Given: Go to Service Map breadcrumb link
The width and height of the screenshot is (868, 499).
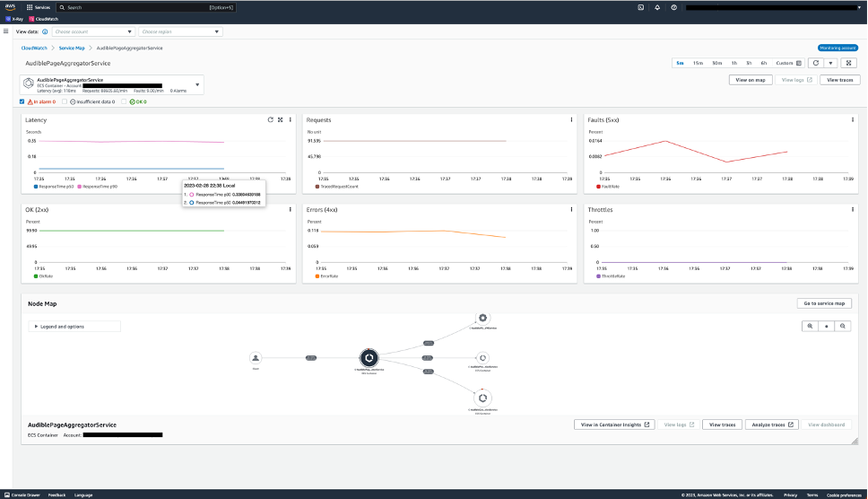Looking at the screenshot, I should point(72,48).
